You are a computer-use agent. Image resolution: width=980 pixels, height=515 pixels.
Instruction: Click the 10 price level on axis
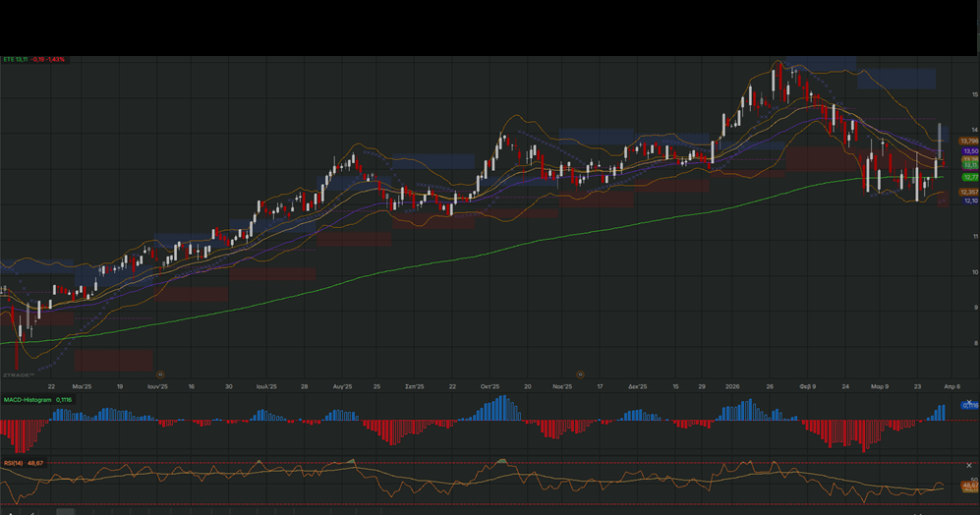974,272
